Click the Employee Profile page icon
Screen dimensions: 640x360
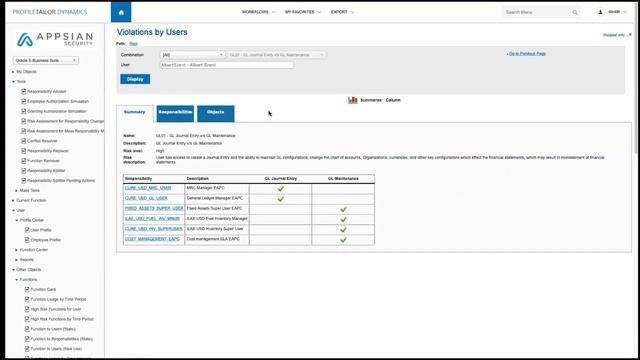(x=27, y=240)
